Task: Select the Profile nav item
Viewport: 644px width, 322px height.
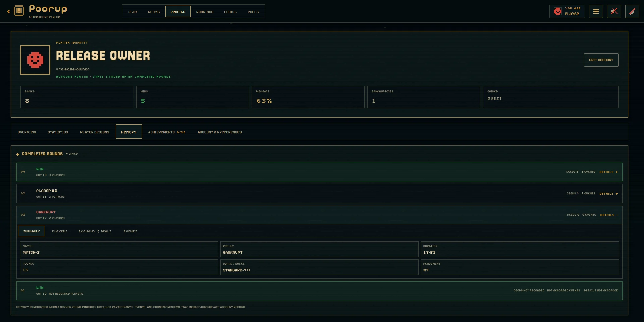Action: (178, 12)
